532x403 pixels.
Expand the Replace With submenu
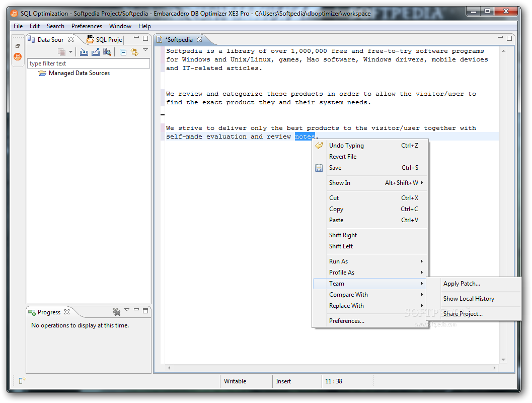coord(370,306)
